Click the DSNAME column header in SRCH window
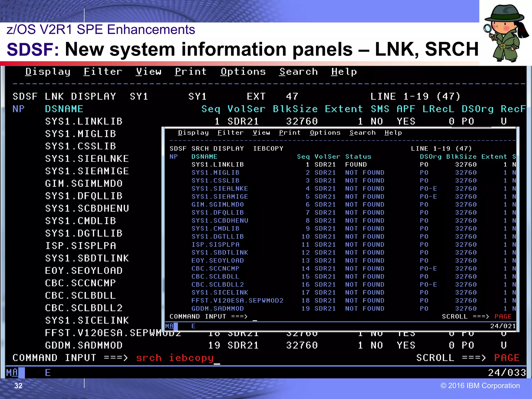Image resolution: width=532 pixels, height=399 pixels. (204, 157)
